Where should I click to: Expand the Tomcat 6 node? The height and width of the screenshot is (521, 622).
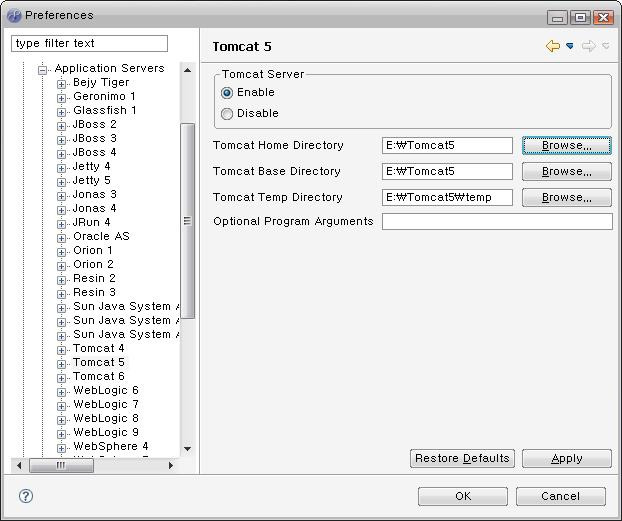(x=61, y=378)
